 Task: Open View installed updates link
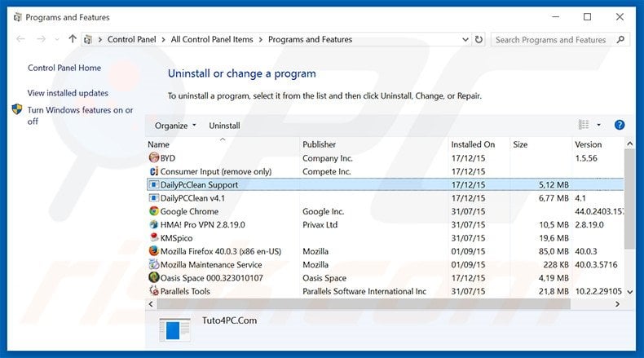tap(68, 93)
